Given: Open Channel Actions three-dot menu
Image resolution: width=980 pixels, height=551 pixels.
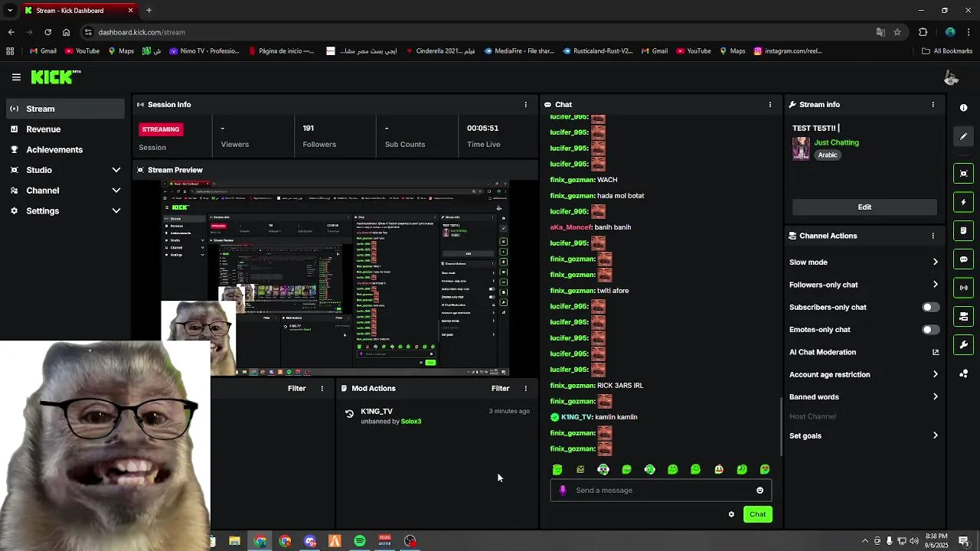Looking at the screenshot, I should pos(933,236).
